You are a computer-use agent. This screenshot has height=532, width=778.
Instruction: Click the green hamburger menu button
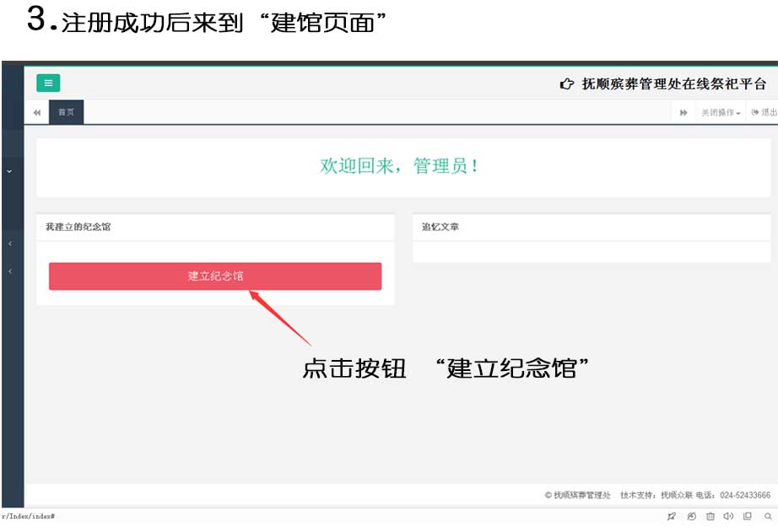(48, 83)
